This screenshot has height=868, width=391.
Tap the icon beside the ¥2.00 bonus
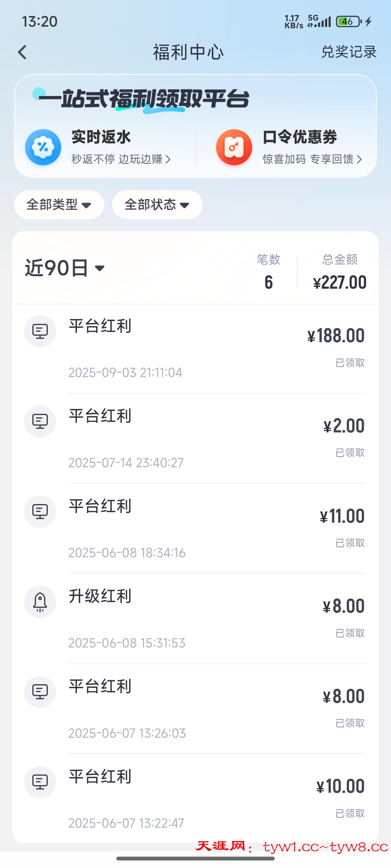[x=40, y=421]
